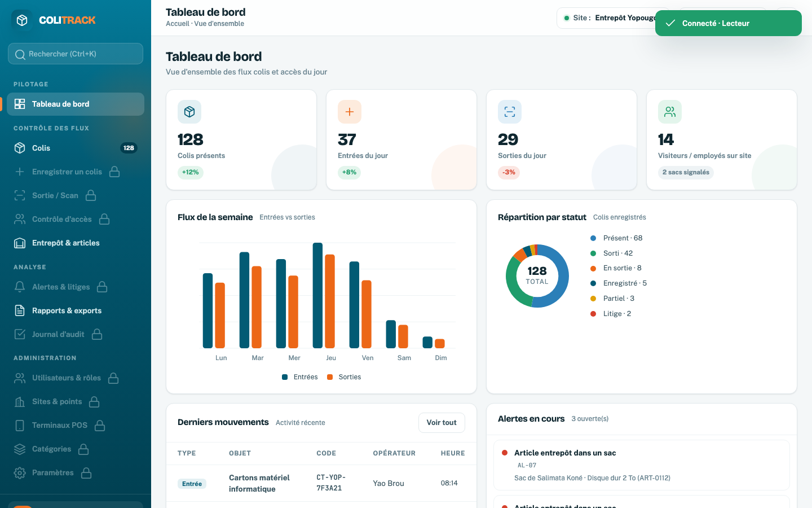The height and width of the screenshot is (508, 812).
Task: Click the building icon for Sites & points
Action: 20,401
